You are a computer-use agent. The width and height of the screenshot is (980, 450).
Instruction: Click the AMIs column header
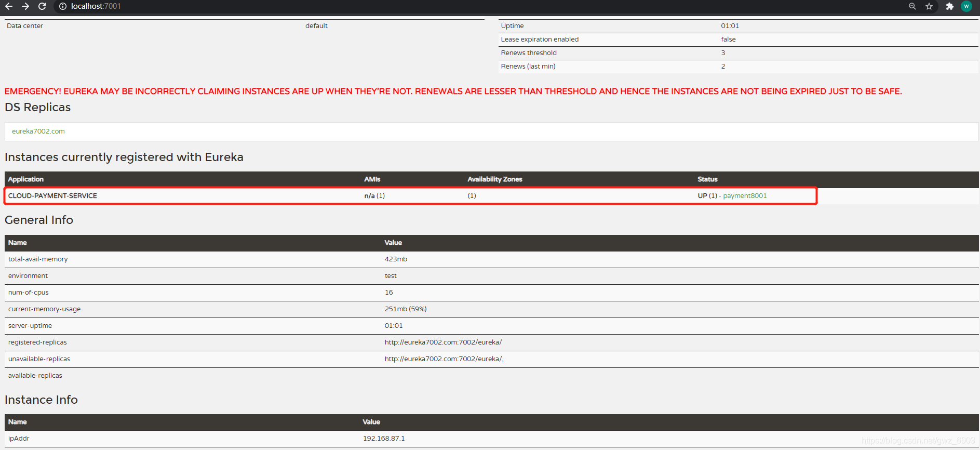372,179
